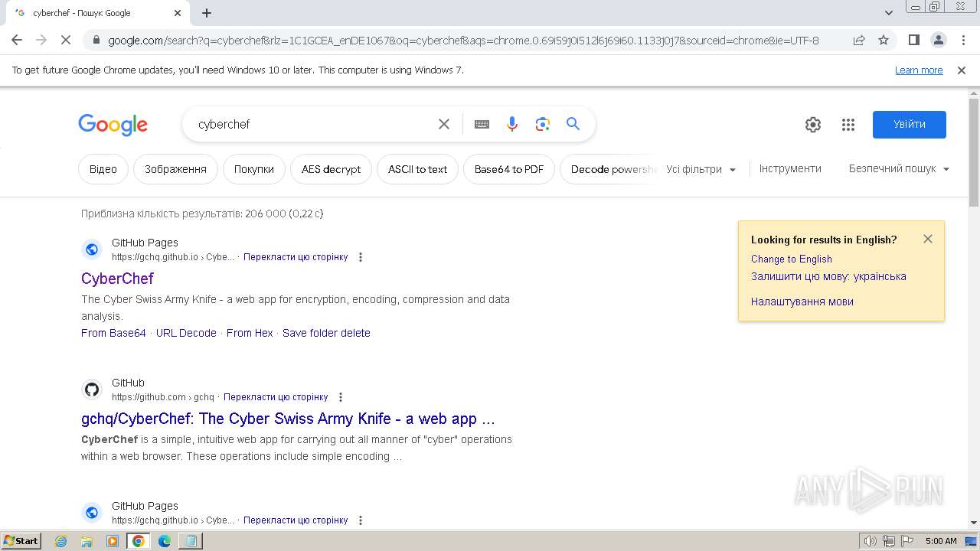Screen dimensions: 980x551
Task: Open 'gchq/CyberChef: The Cyber Swiss Army Knife' result
Action: [x=288, y=419]
